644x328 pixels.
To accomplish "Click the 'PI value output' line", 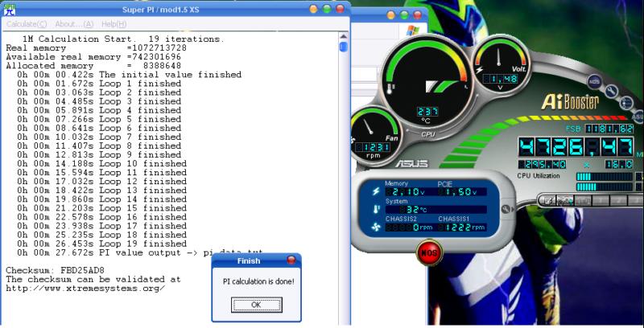I will pyautogui.click(x=139, y=253).
